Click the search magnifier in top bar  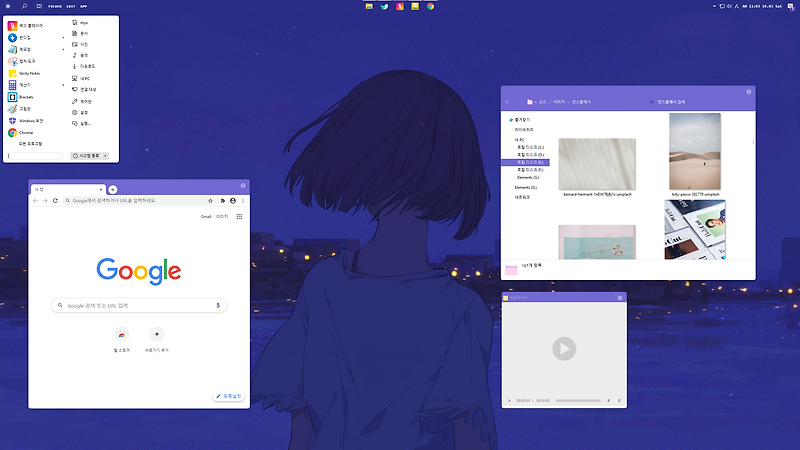[24, 6]
